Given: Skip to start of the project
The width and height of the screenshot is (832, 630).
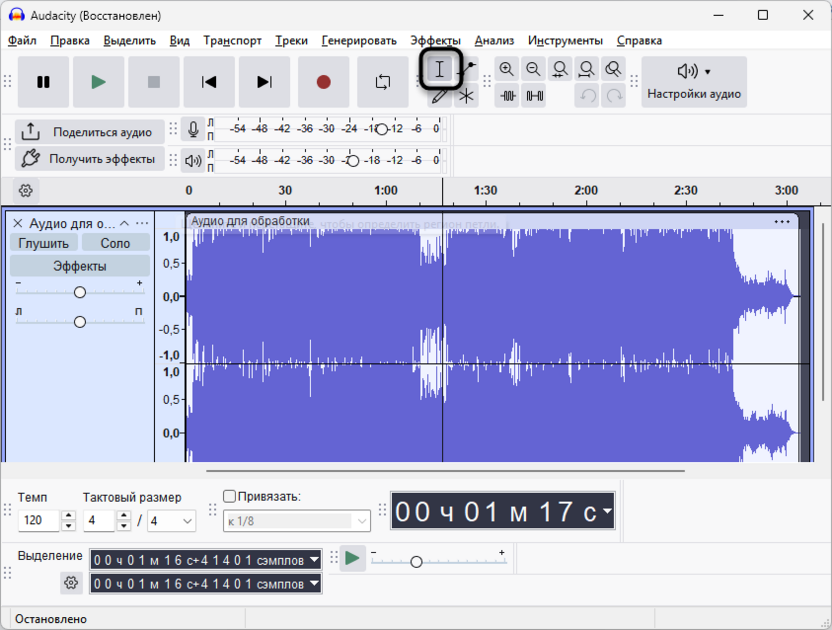Looking at the screenshot, I should click(x=209, y=82).
